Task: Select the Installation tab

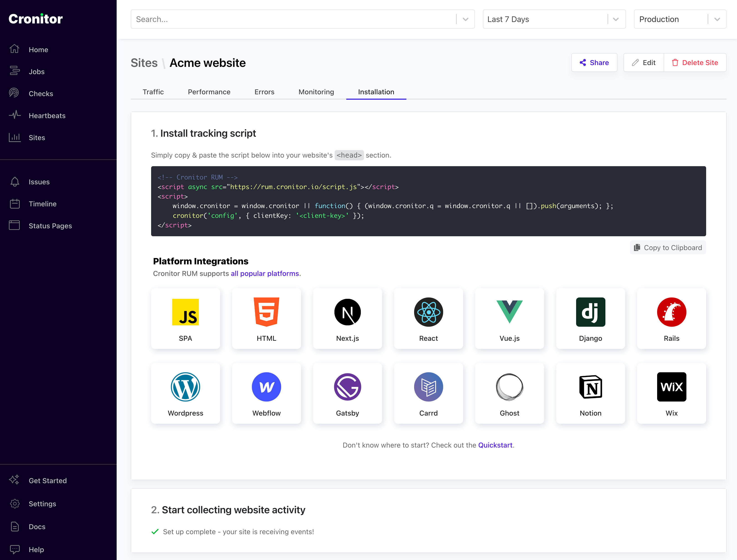Action: click(x=376, y=92)
